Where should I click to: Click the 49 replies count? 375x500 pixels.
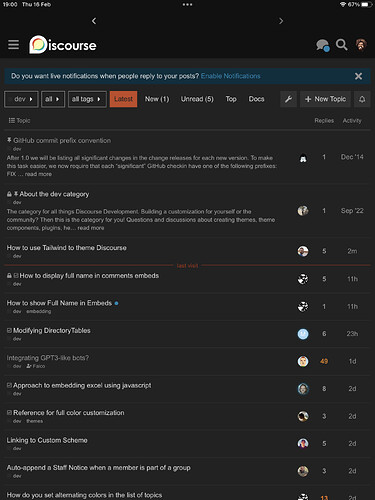click(324, 361)
